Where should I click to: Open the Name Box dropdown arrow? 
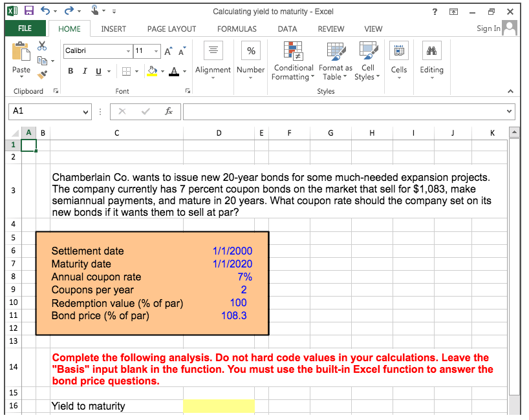tap(84, 111)
